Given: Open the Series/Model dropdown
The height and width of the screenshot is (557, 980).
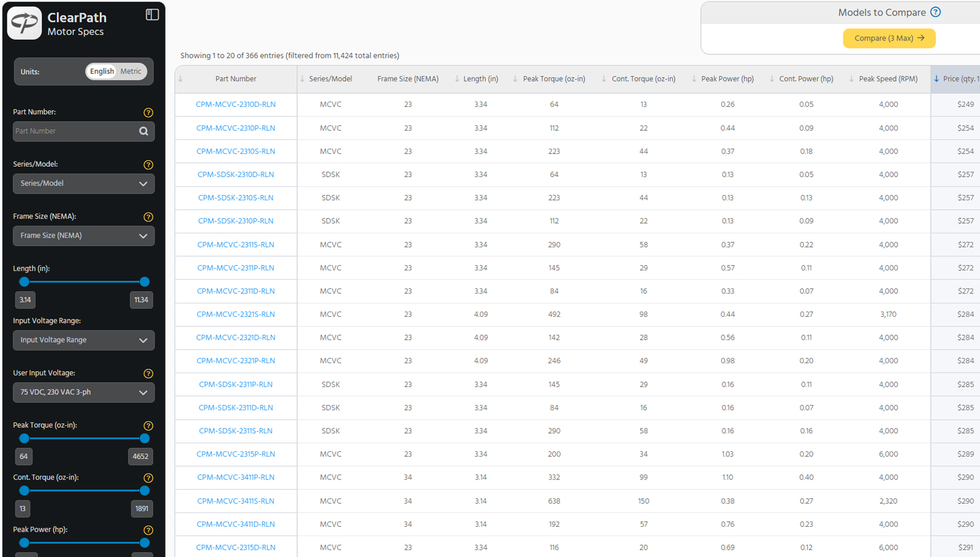Looking at the screenshot, I should [x=83, y=183].
